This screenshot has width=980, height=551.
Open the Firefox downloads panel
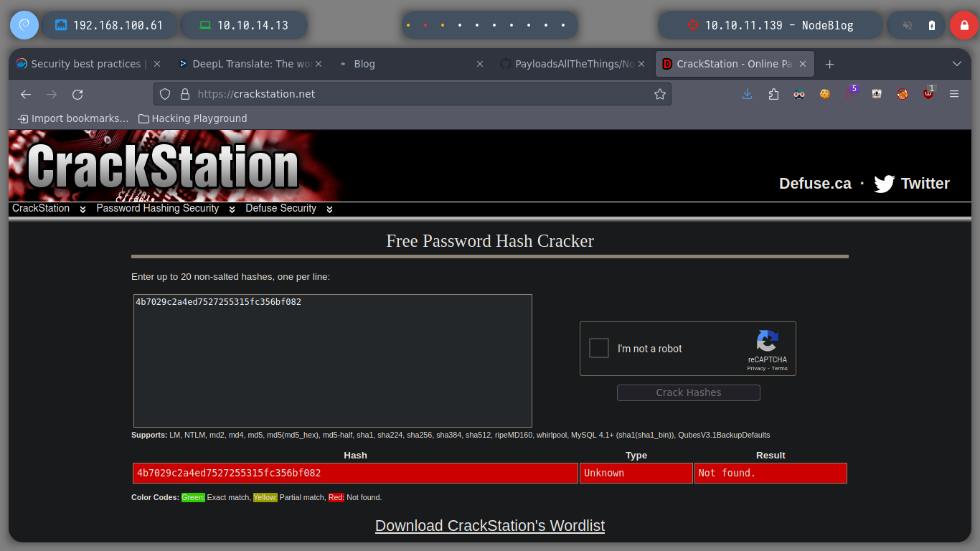tap(748, 94)
